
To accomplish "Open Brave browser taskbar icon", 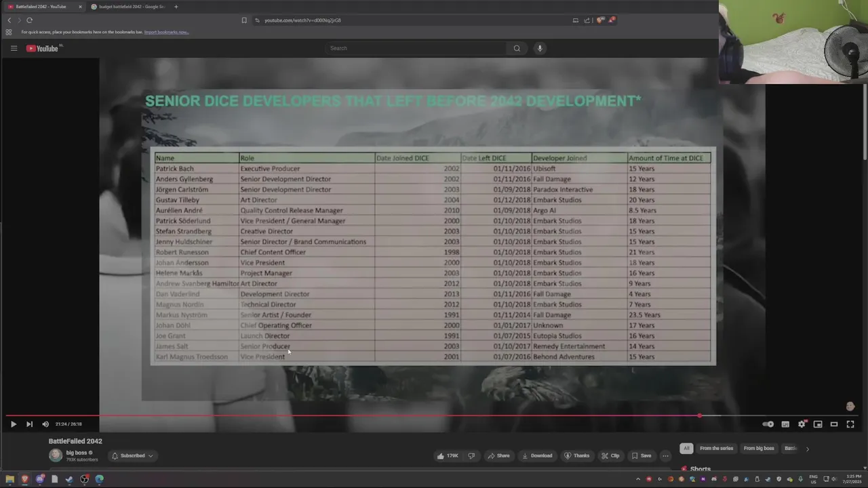I will [x=25, y=479].
